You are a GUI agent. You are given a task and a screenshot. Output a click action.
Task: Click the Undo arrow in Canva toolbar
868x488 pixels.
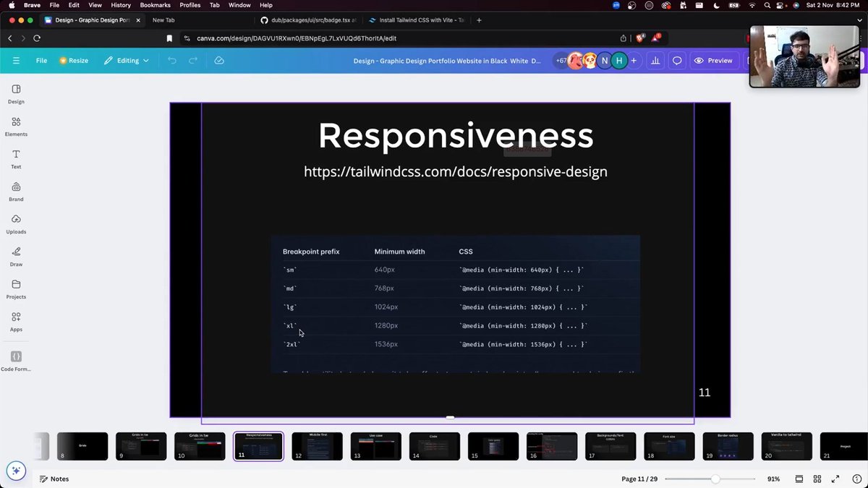172,61
